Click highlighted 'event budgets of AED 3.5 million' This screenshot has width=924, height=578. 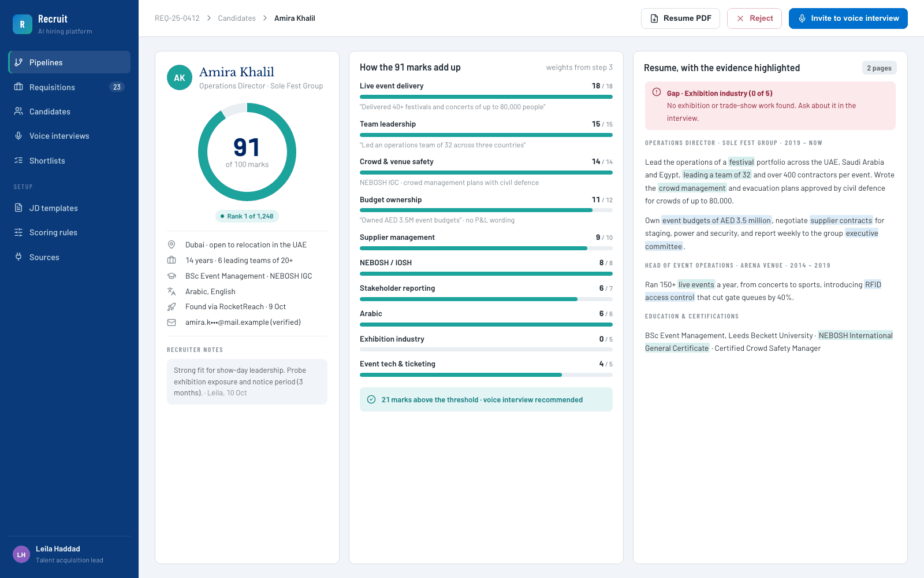(x=717, y=220)
